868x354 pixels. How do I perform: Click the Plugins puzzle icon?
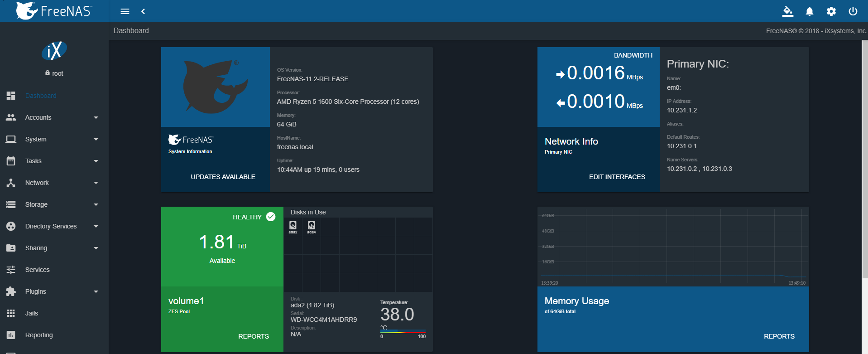tap(11, 291)
